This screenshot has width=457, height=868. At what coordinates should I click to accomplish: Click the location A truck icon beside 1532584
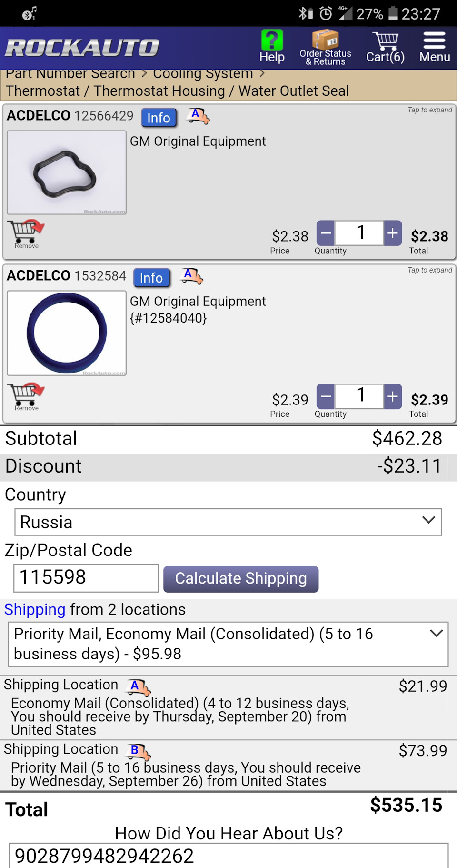pyautogui.click(x=191, y=276)
